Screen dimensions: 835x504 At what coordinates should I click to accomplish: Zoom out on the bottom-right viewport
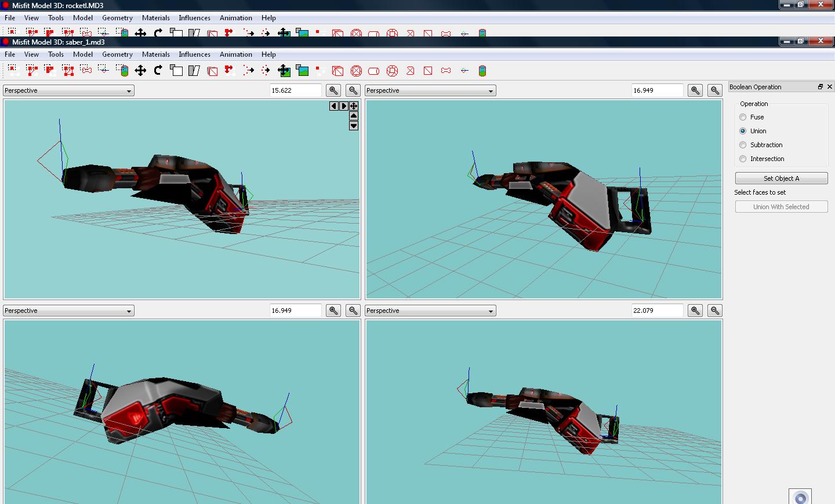(715, 311)
